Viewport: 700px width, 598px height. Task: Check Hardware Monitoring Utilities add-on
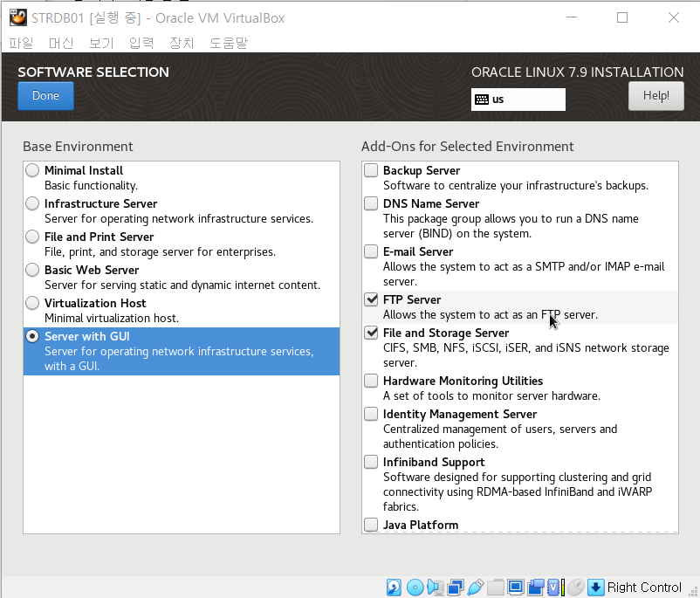[371, 381]
